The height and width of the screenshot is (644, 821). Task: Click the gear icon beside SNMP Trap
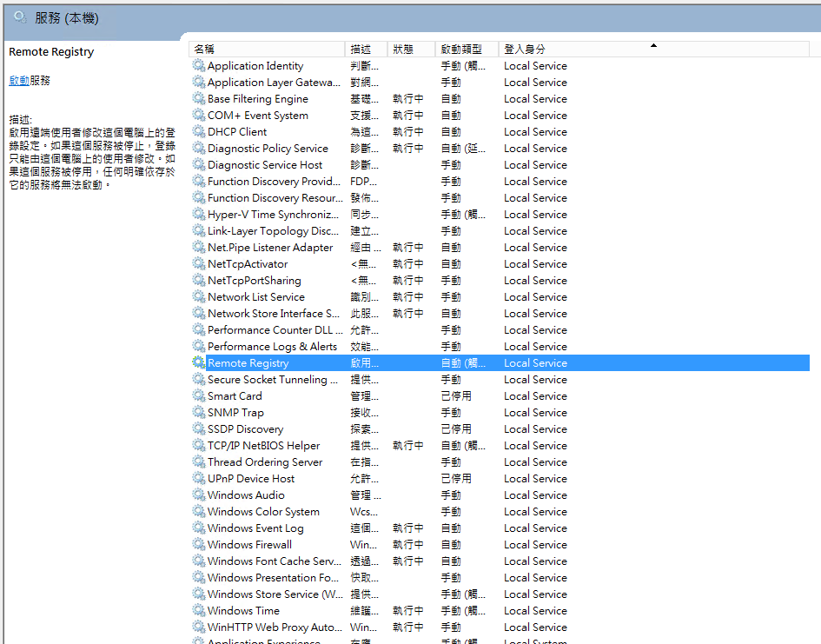[x=198, y=412]
